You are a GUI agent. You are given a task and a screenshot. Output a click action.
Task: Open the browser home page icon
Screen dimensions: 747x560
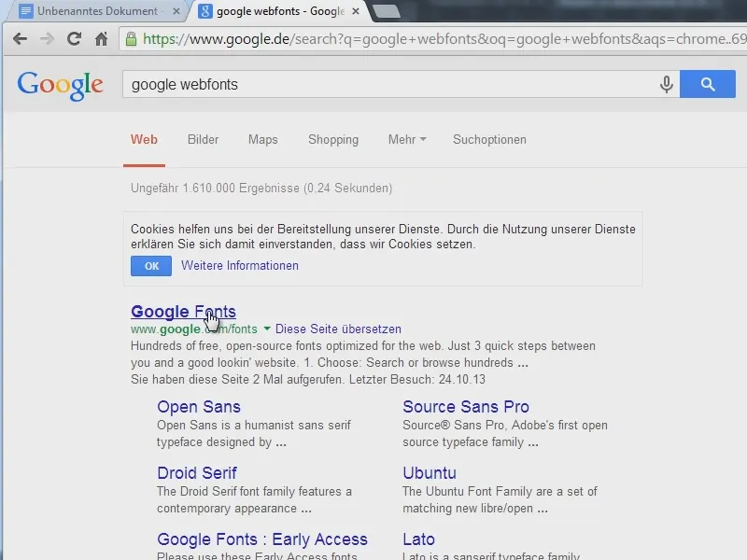pos(101,38)
